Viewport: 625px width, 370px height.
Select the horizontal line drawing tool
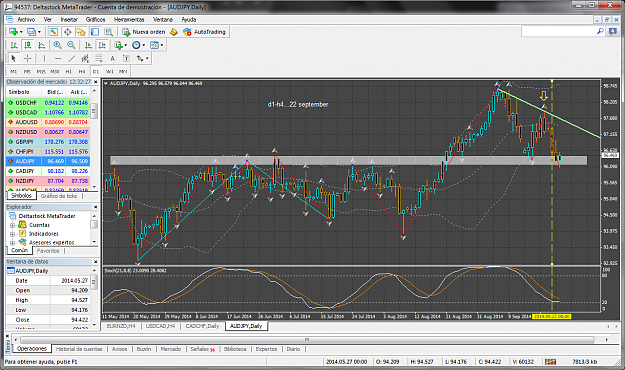(x=58, y=58)
